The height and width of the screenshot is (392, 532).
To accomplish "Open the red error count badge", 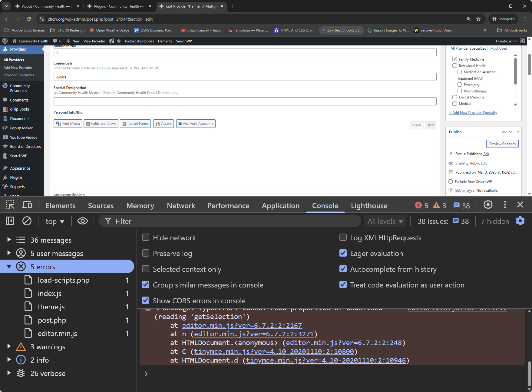I will click(422, 205).
